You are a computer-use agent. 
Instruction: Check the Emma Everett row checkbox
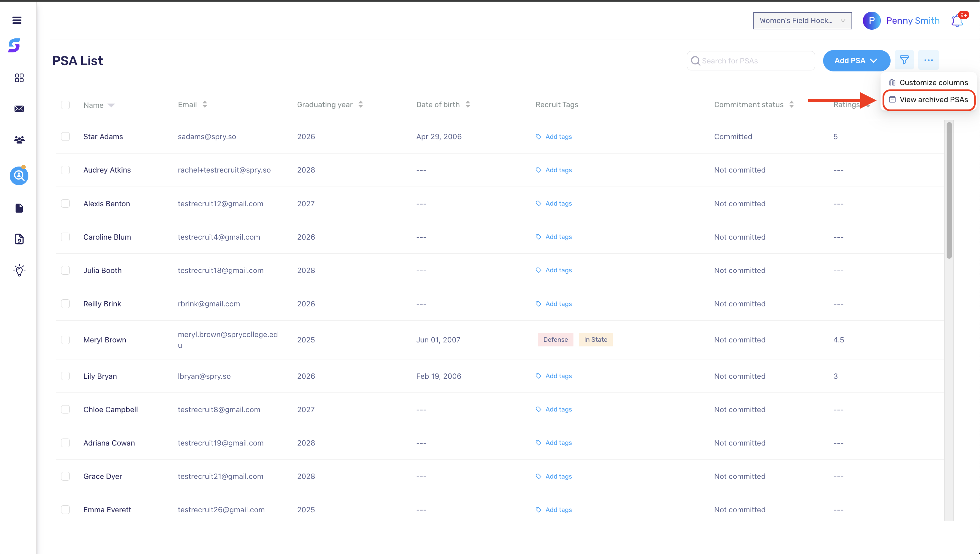click(65, 510)
